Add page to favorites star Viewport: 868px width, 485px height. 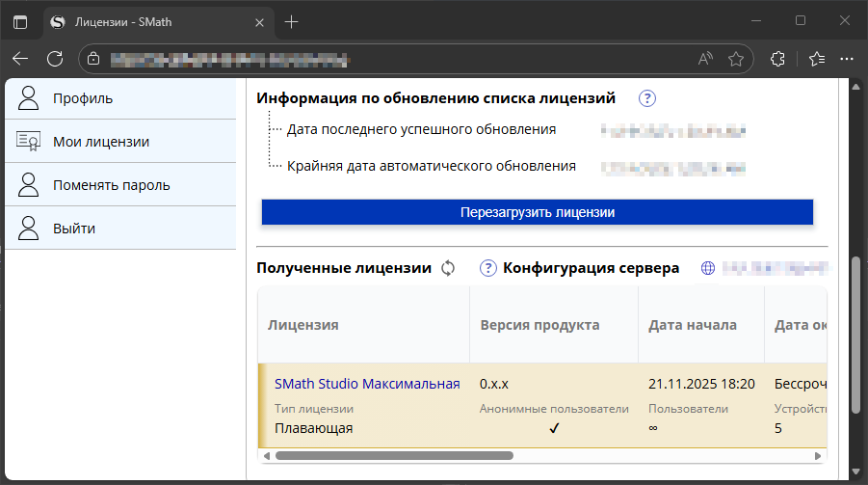coord(736,59)
